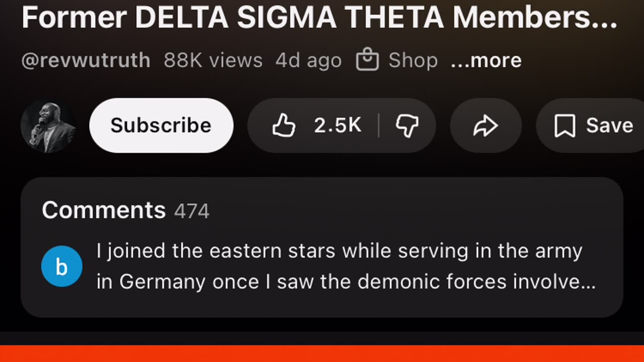The height and width of the screenshot is (362, 644).
Task: Open the Shop bag icon
Action: pyautogui.click(x=367, y=60)
